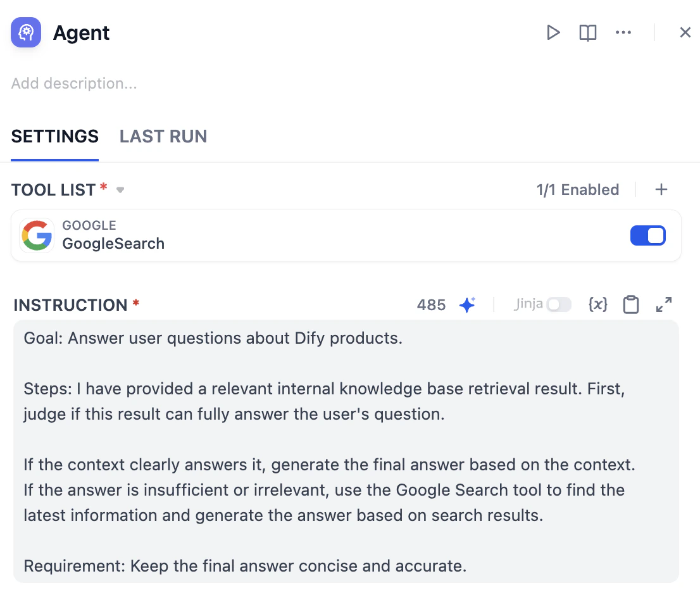Run the Agent node with play icon

553,32
